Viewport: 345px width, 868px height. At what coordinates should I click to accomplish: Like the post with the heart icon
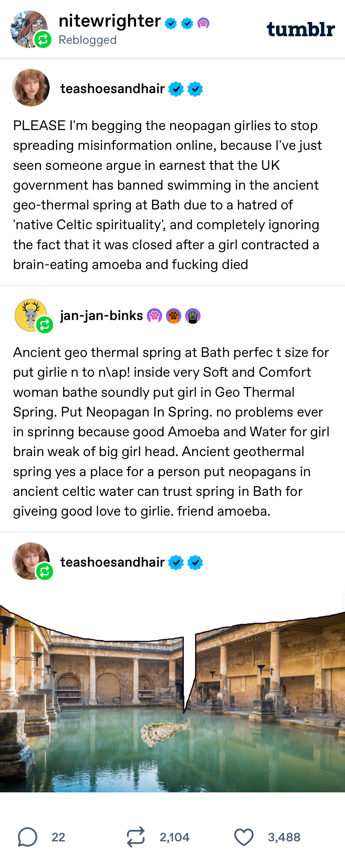(x=244, y=837)
